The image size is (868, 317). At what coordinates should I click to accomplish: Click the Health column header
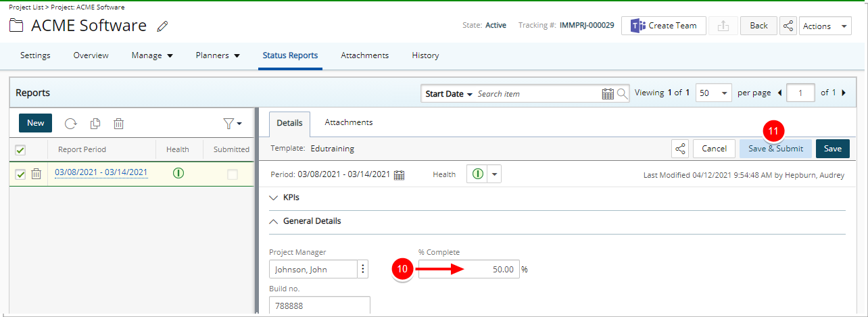pyautogui.click(x=178, y=149)
